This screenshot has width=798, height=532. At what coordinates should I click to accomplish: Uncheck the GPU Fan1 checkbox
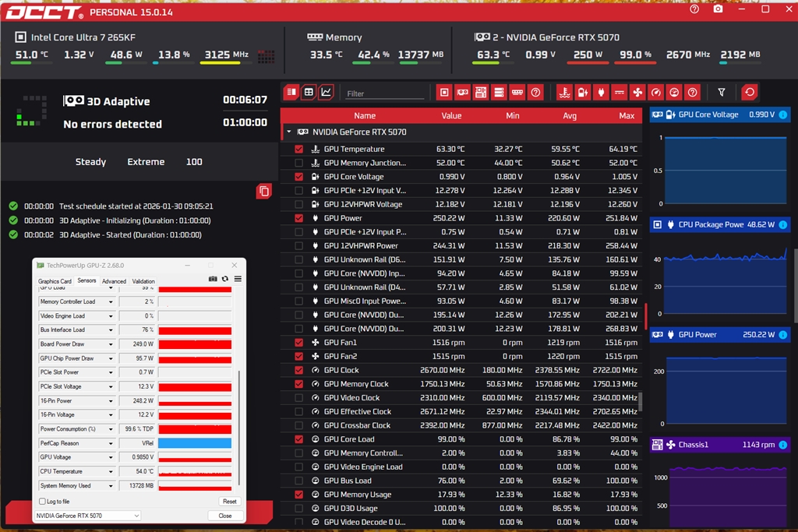[x=298, y=342]
